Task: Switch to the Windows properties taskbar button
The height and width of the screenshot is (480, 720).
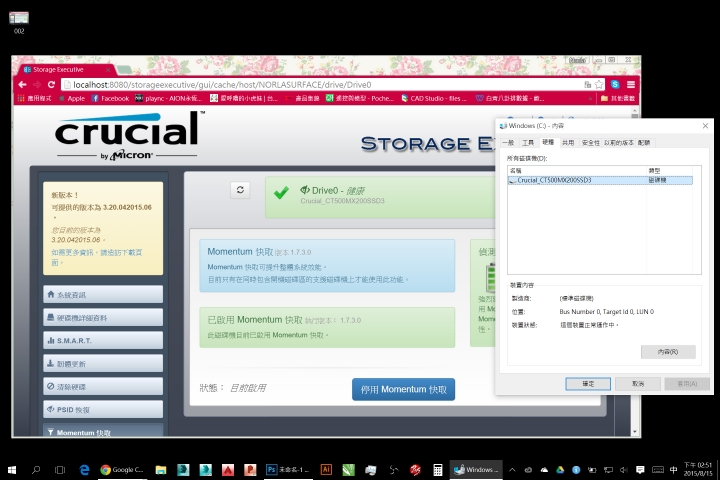Action: (476, 469)
